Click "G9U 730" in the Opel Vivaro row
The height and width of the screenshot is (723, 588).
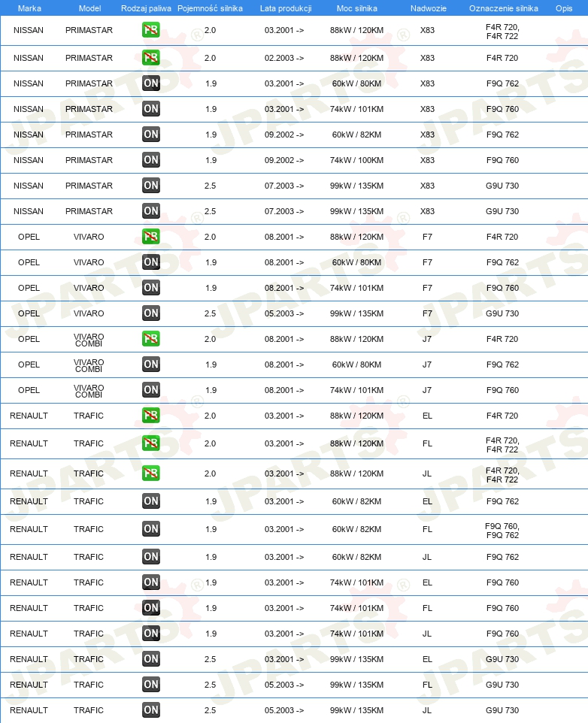click(502, 313)
